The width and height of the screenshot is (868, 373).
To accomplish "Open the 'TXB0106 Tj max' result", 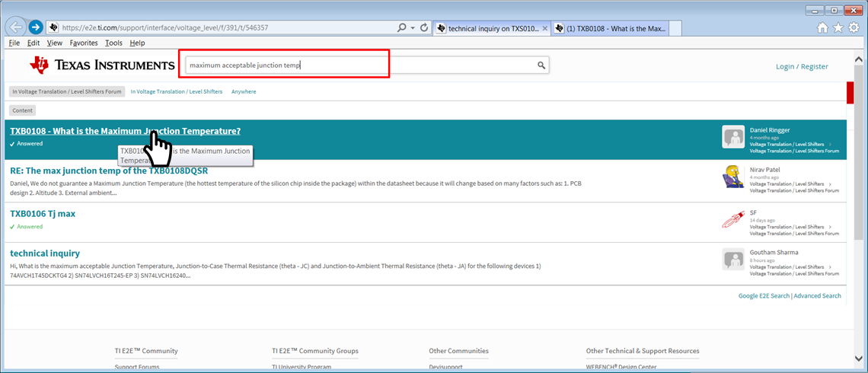I will [43, 214].
